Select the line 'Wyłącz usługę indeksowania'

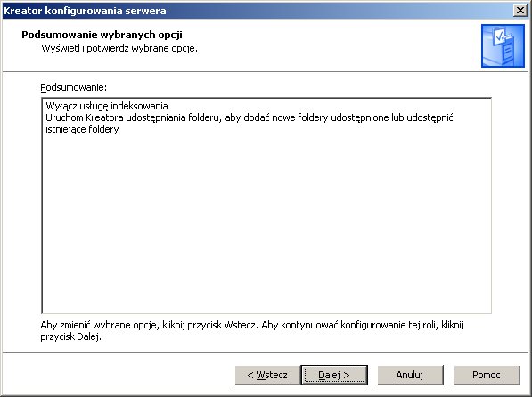tap(107, 106)
